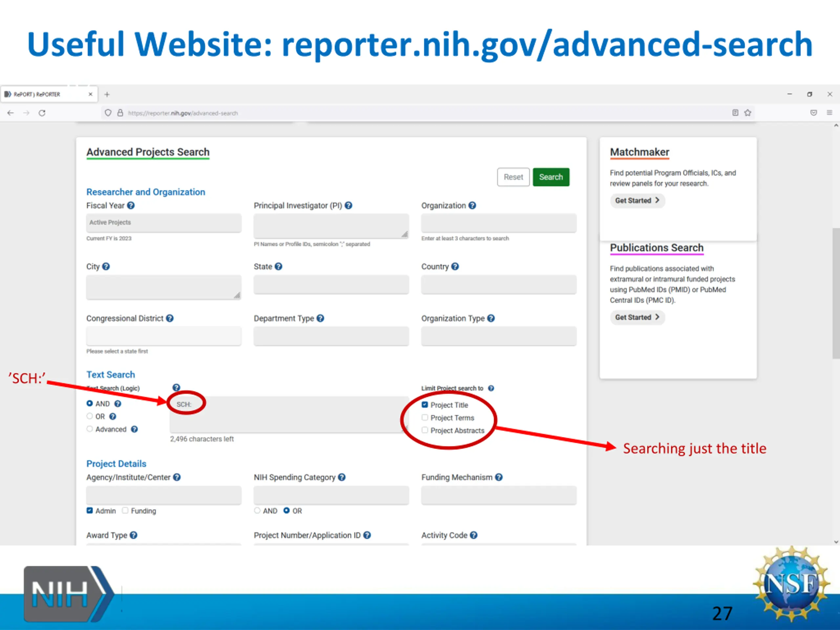Viewport: 840px width, 630px height.
Task: Click the green Search button
Action: click(551, 177)
